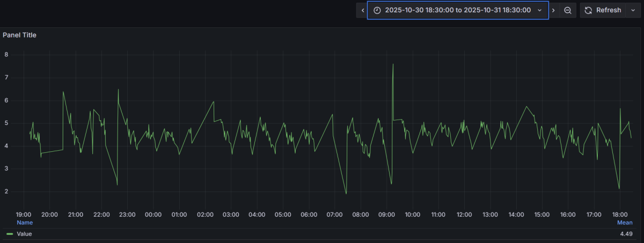The width and height of the screenshot is (644, 243).
Task: Open the Panel Title menu
Action: (x=19, y=35)
